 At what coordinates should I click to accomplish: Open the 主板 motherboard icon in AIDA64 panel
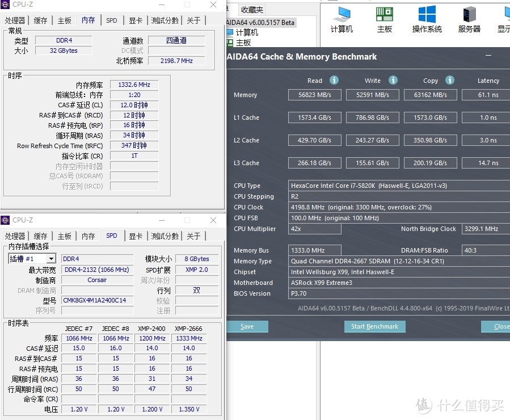[x=385, y=19]
